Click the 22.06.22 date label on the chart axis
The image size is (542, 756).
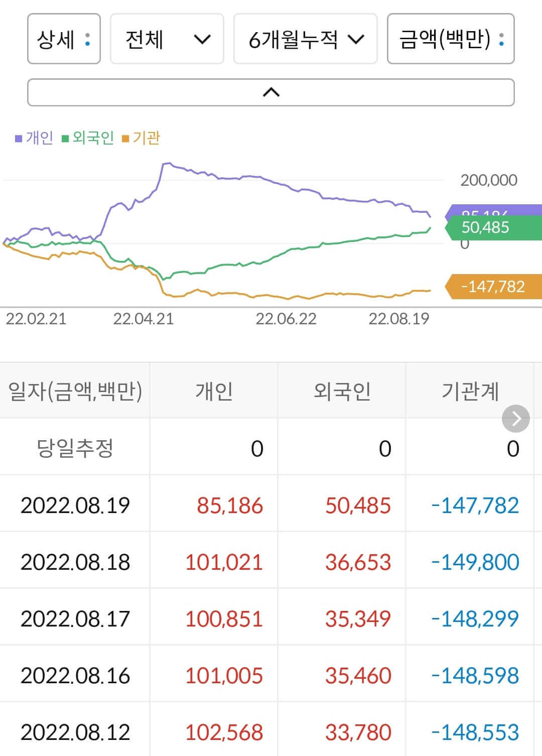(x=287, y=318)
